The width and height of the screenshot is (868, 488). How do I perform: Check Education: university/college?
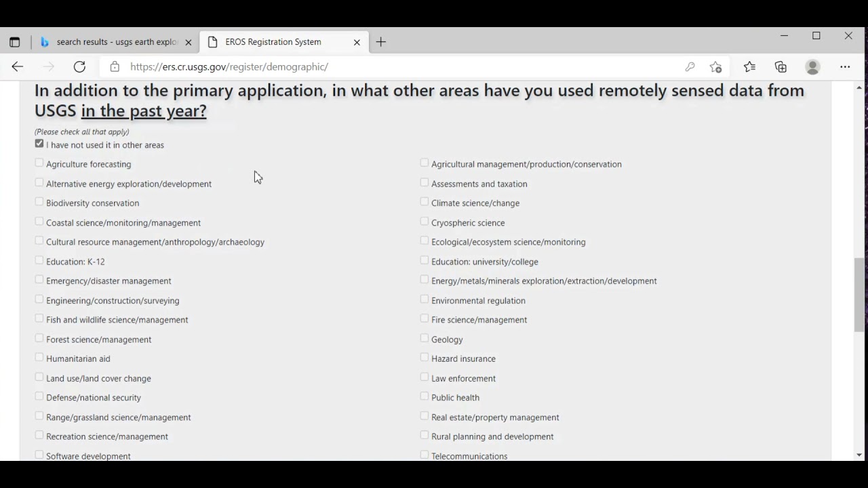[425, 260]
